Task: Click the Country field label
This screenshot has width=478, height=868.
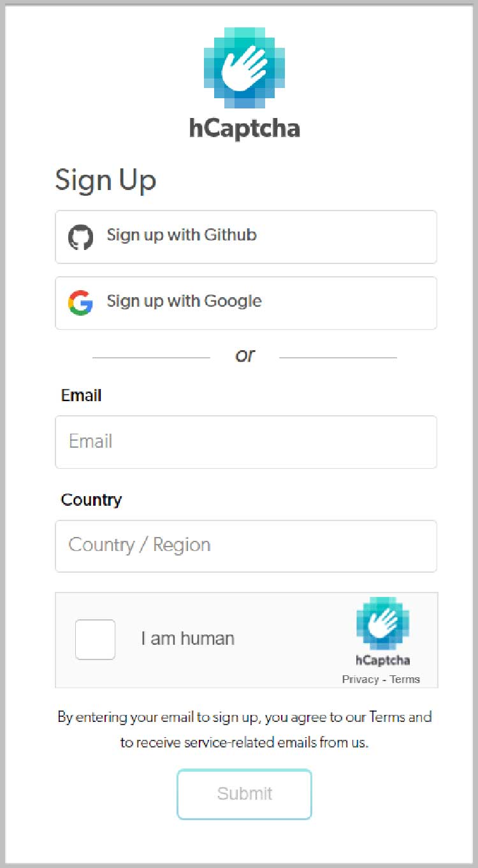Action: pos(91,499)
